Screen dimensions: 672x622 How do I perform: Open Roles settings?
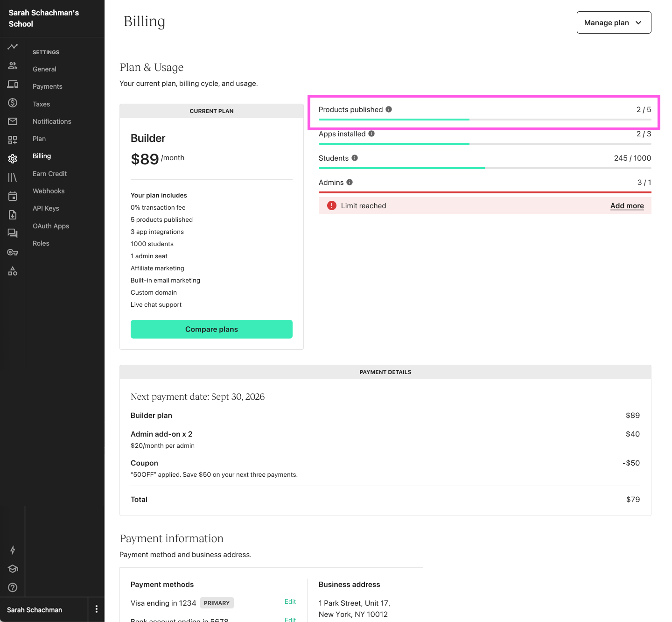pyautogui.click(x=41, y=243)
